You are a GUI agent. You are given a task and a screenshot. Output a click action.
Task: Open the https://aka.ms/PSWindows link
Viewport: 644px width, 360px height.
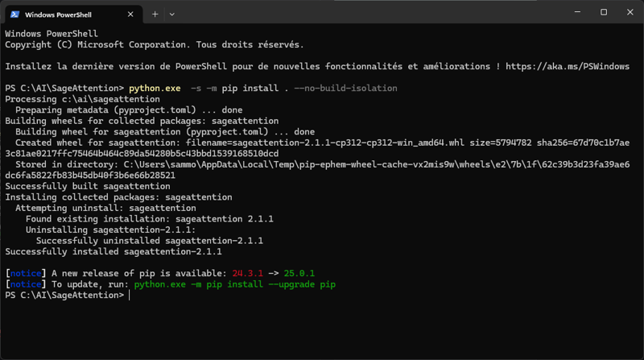click(x=568, y=67)
